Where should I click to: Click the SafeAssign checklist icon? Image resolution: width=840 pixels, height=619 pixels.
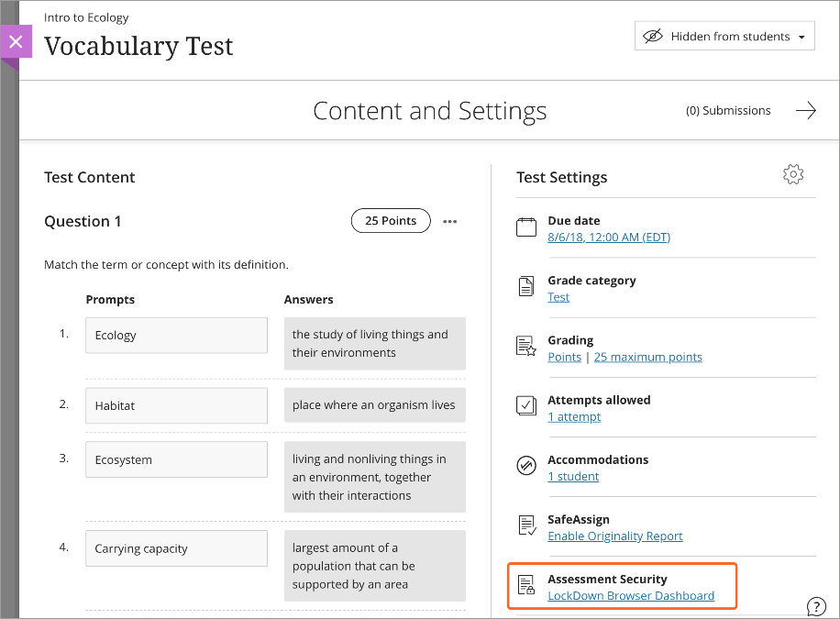tap(526, 525)
